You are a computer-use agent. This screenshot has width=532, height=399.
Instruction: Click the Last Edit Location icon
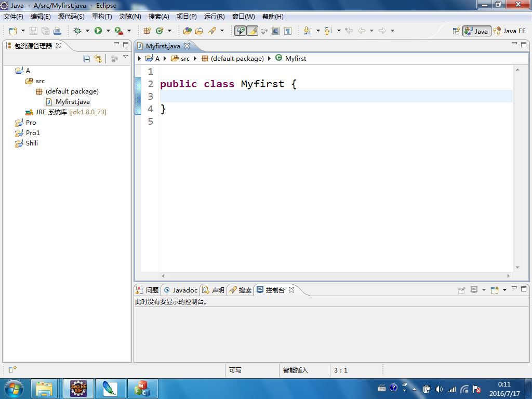click(349, 31)
